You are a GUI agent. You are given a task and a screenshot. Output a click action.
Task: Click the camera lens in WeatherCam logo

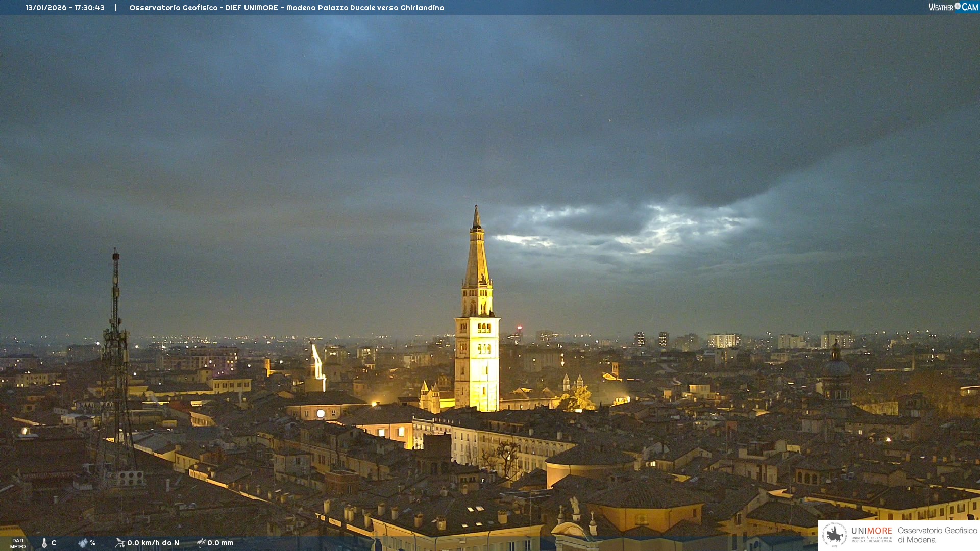[x=958, y=6]
